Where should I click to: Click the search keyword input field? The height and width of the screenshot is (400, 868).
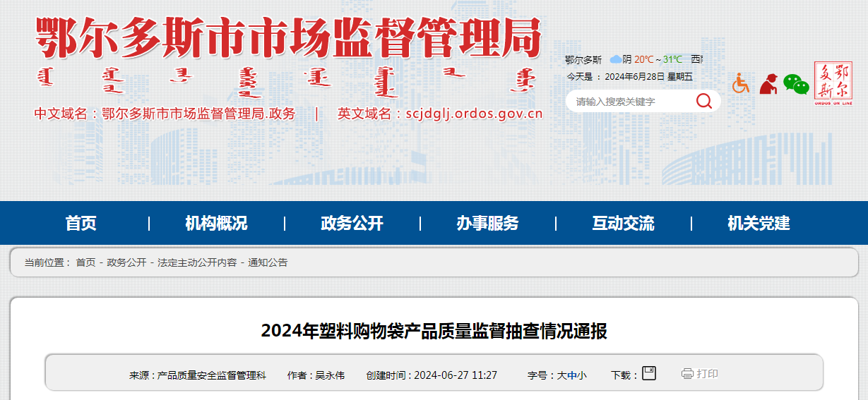(629, 102)
